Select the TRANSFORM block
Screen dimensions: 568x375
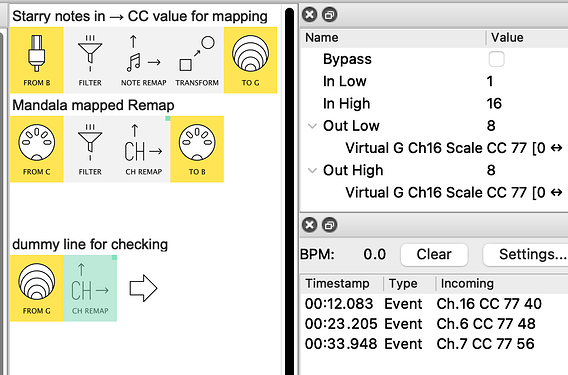pyautogui.click(x=197, y=60)
